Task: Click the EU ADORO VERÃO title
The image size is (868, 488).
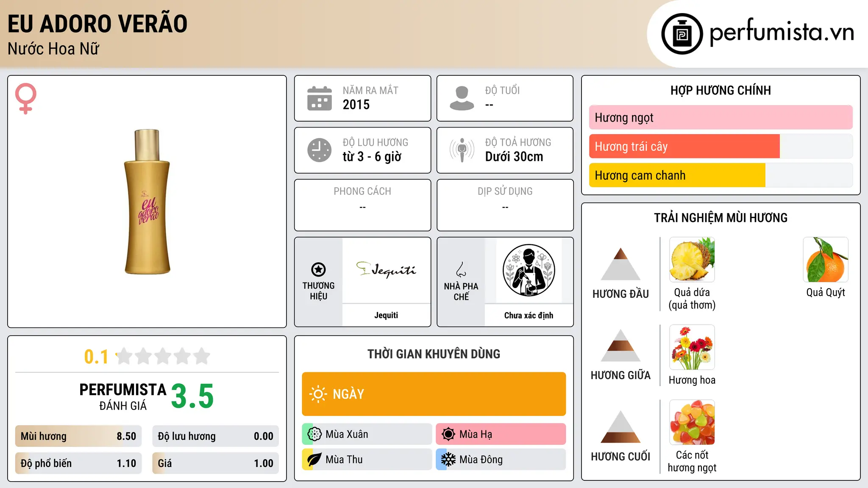Action: click(97, 24)
